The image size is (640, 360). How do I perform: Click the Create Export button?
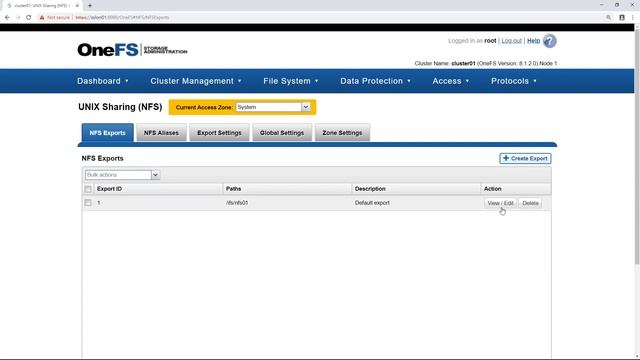click(x=525, y=158)
